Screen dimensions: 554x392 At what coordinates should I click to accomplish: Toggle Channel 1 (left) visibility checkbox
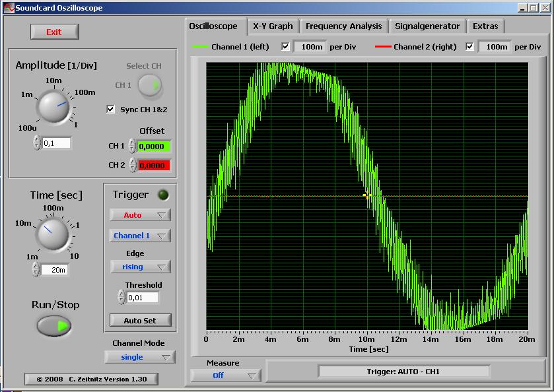285,47
